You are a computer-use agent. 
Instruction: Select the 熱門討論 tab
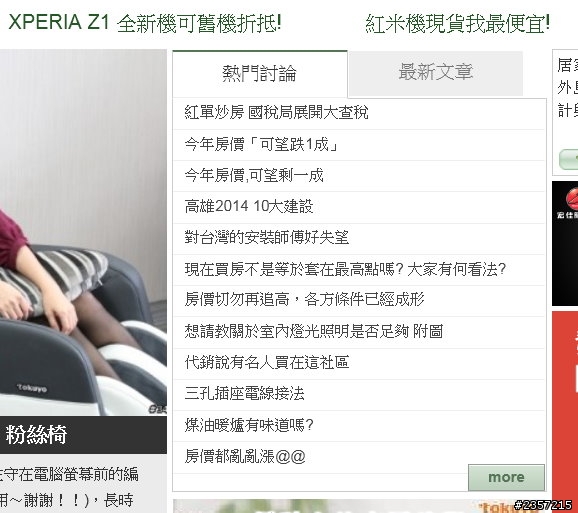point(260,73)
